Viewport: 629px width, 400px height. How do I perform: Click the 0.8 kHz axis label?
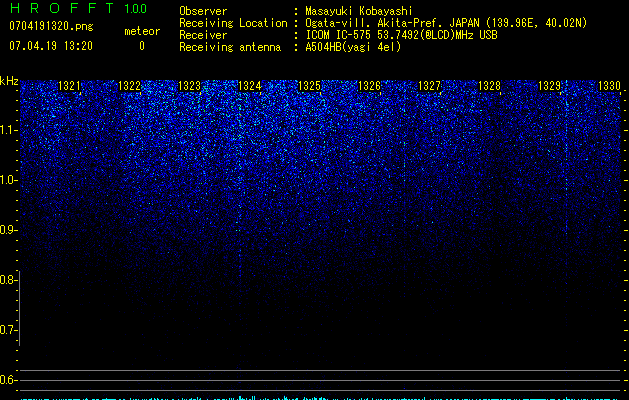pyautogui.click(x=8, y=280)
